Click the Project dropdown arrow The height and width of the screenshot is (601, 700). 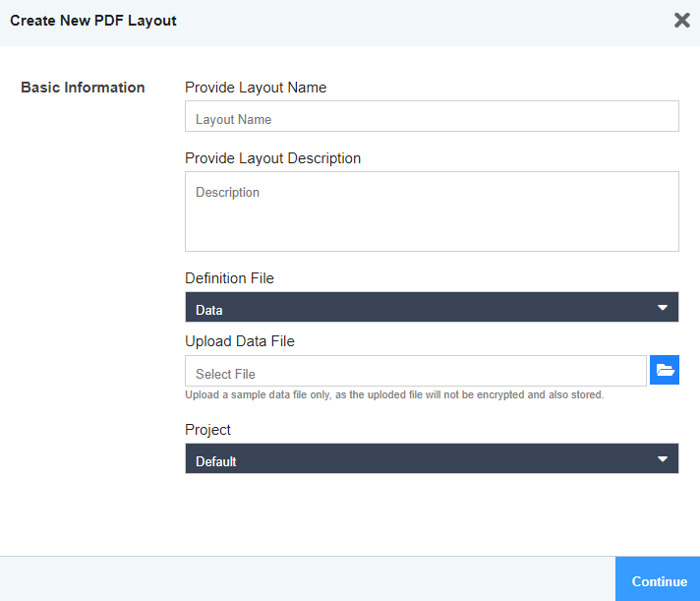(663, 459)
